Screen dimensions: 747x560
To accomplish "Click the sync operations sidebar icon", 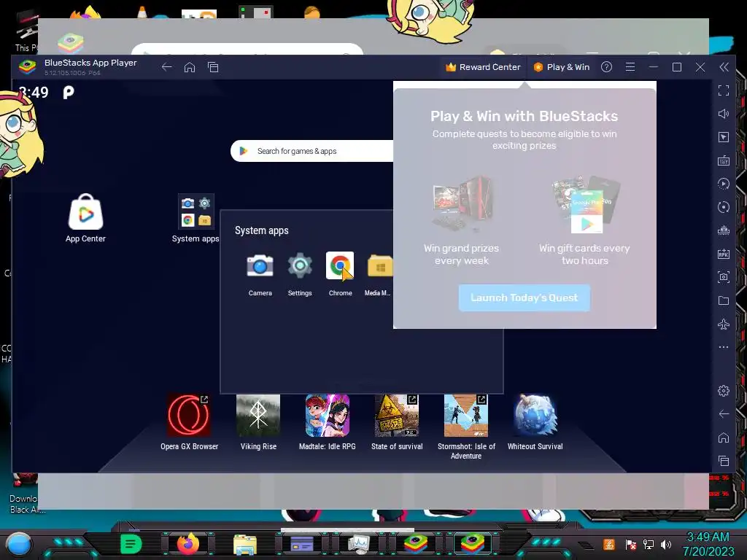I will [x=724, y=207].
